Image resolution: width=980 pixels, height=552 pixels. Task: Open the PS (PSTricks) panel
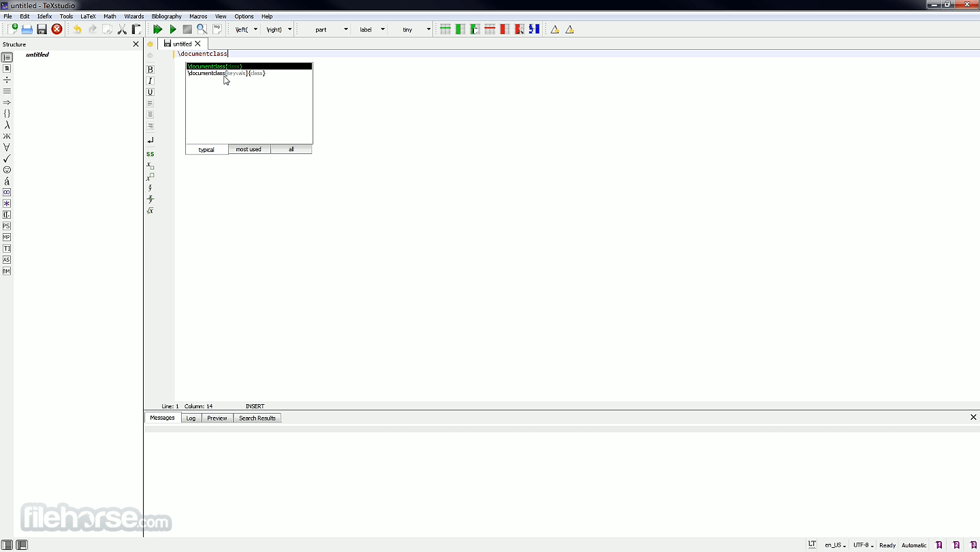tap(7, 226)
